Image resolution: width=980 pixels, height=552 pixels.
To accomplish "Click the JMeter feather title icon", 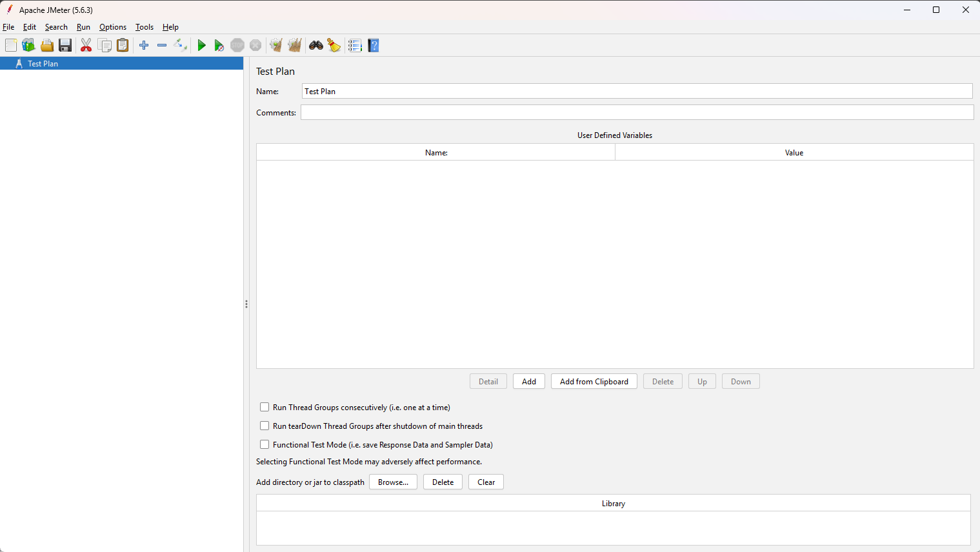I will [10, 10].
